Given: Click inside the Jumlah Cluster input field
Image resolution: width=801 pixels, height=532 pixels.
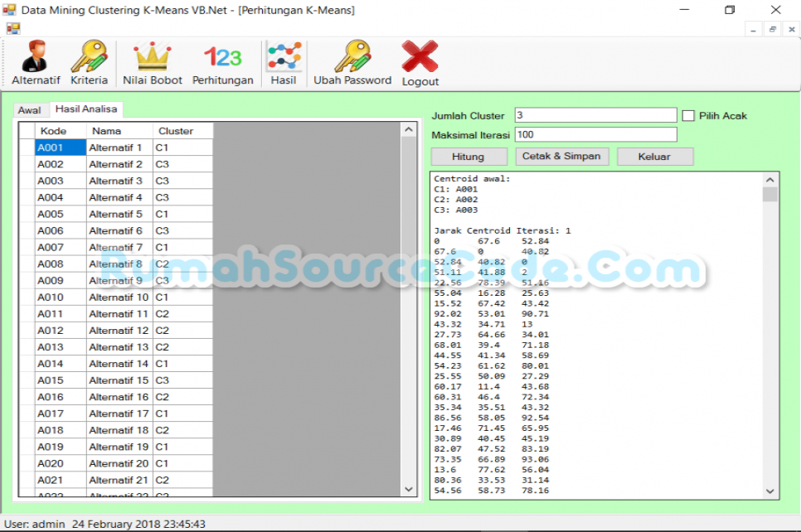Looking at the screenshot, I should tap(595, 115).
